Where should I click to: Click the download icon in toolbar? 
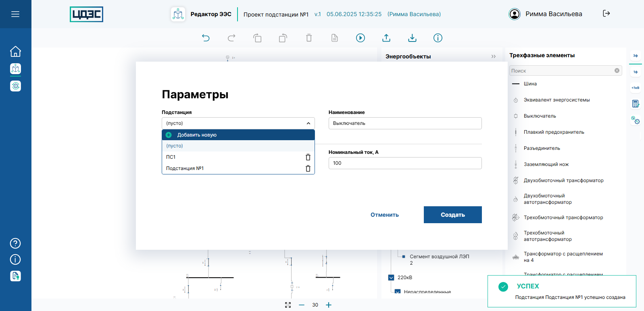coord(412,38)
